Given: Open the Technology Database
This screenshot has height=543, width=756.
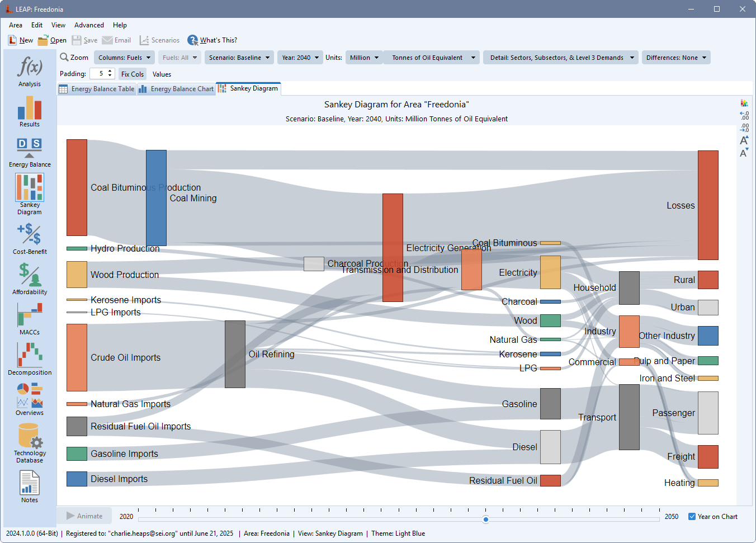Looking at the screenshot, I should (x=30, y=443).
